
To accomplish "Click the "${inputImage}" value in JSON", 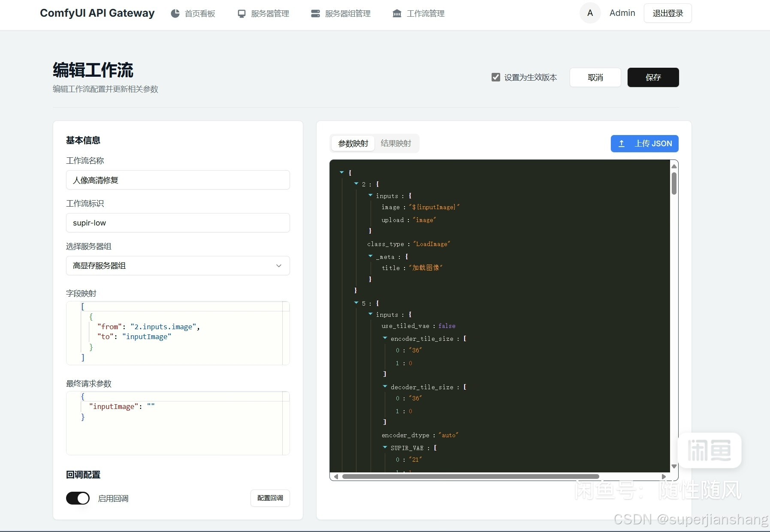I will pos(434,207).
